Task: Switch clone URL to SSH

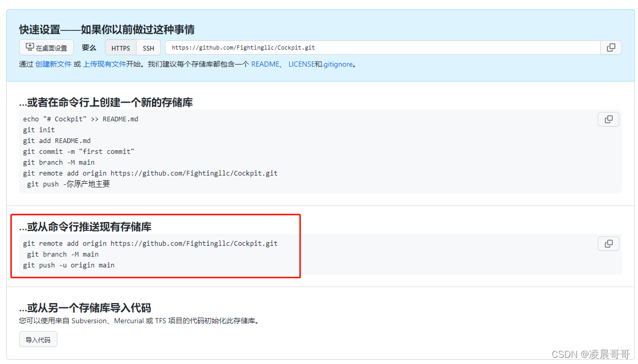Action: coord(148,48)
